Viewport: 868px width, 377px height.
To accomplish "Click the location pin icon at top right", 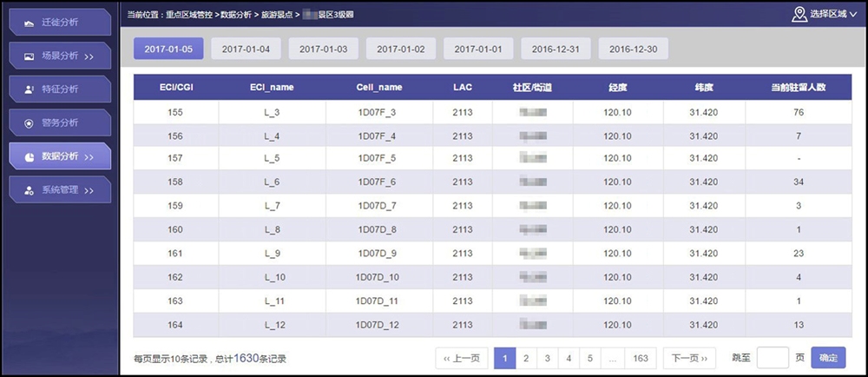I will pos(799,14).
